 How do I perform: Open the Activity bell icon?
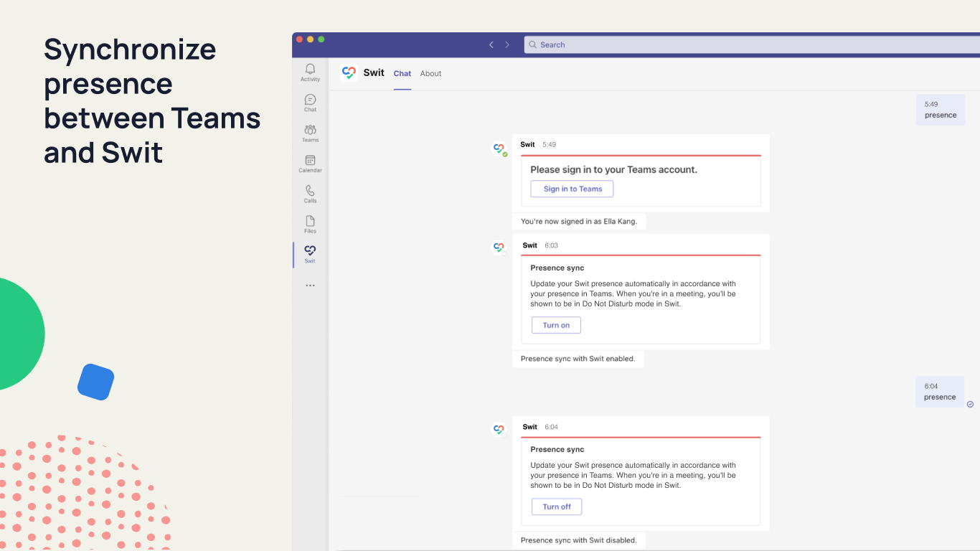point(310,72)
